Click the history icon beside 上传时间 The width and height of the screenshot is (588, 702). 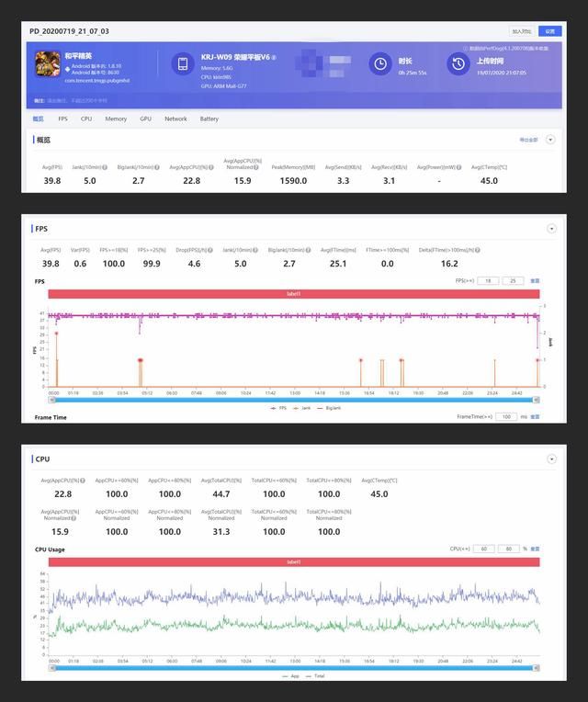pyautogui.click(x=458, y=63)
